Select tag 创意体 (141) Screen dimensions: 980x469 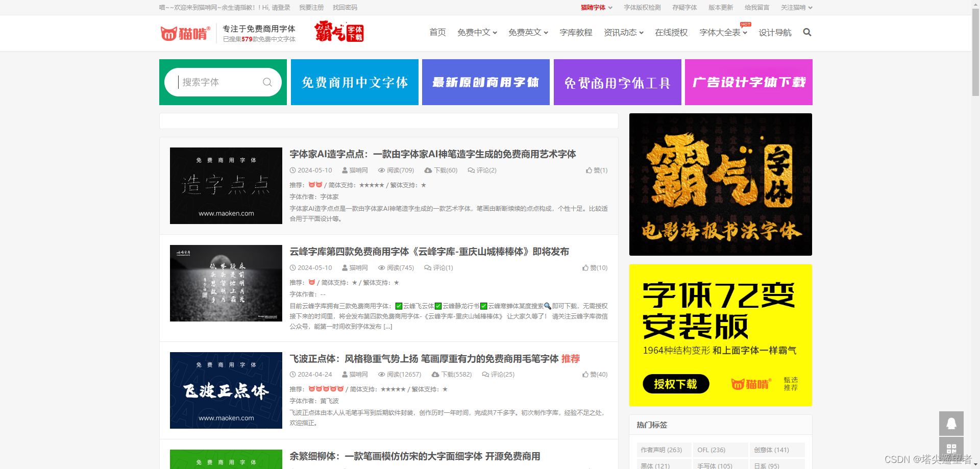[777, 450]
